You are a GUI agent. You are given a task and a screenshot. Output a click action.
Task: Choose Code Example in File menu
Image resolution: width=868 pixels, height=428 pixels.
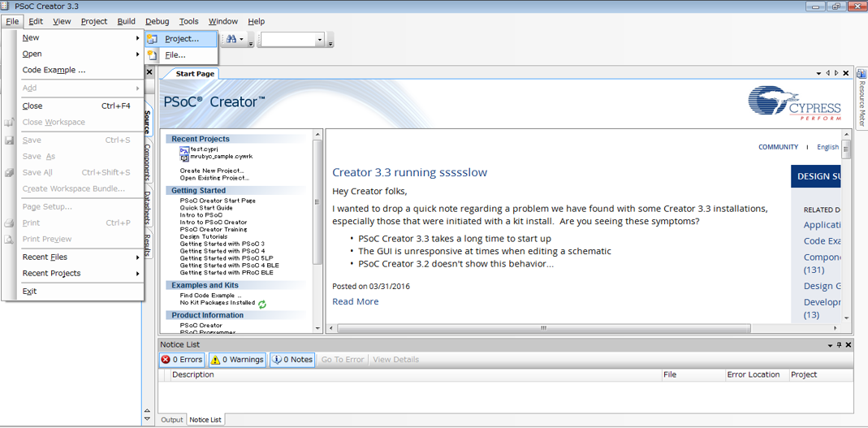(81, 70)
